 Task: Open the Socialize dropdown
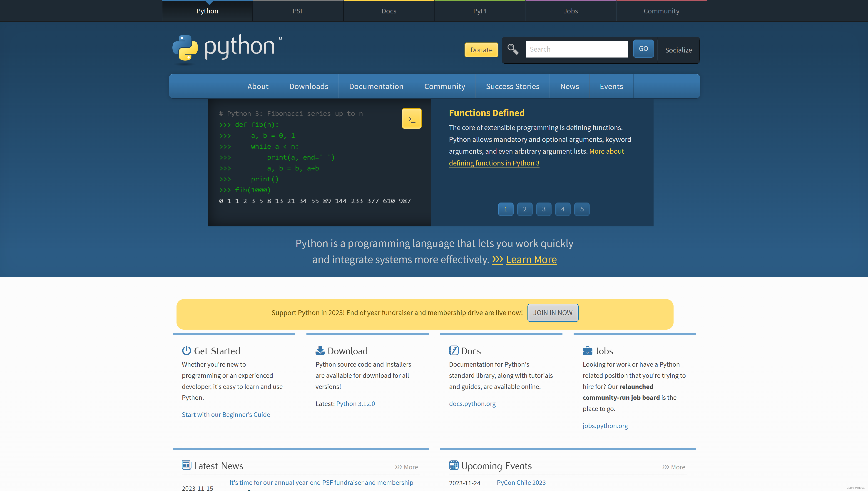click(678, 50)
